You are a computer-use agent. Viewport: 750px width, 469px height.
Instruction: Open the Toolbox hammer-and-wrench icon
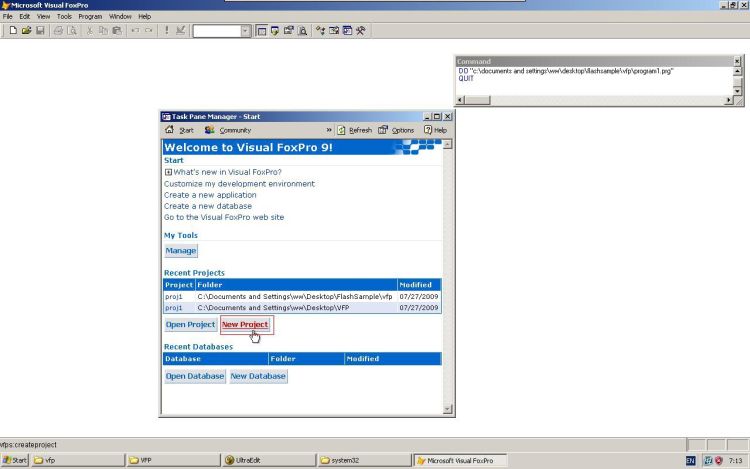click(x=361, y=31)
